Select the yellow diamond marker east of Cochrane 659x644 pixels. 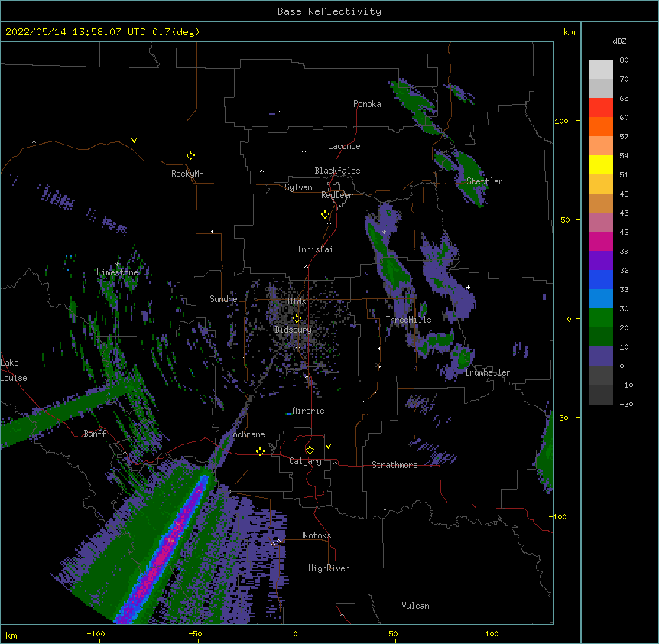click(x=260, y=451)
